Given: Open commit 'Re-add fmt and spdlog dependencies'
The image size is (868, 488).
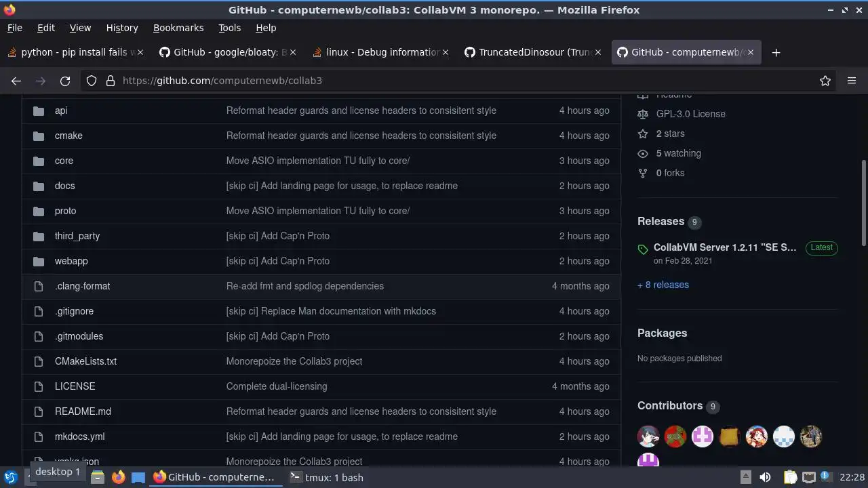Looking at the screenshot, I should pyautogui.click(x=305, y=286).
